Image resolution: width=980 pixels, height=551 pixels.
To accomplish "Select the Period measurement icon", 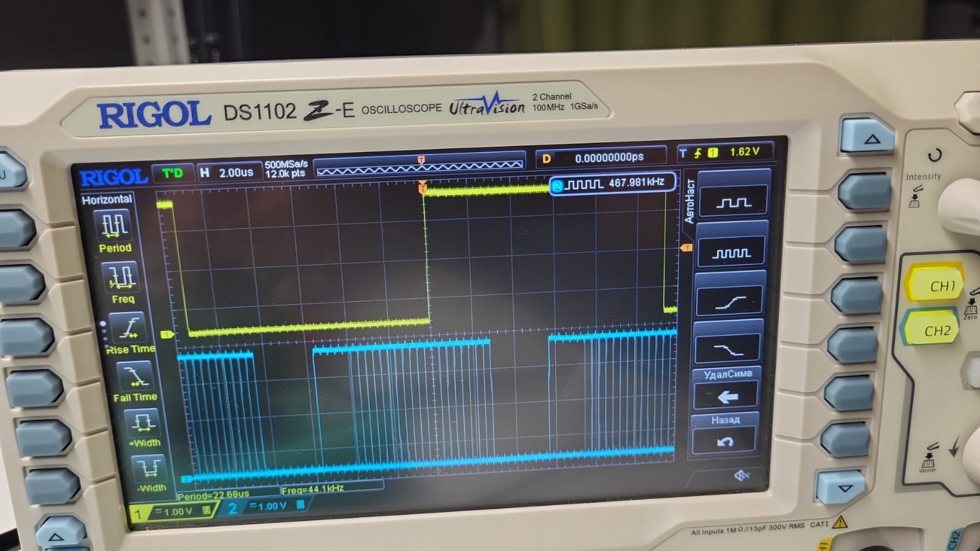I will coord(114,226).
